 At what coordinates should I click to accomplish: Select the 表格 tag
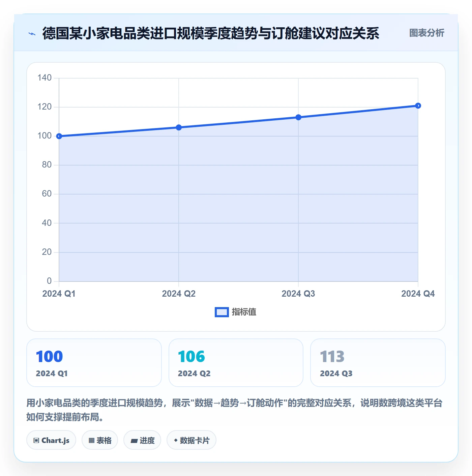pos(100,440)
